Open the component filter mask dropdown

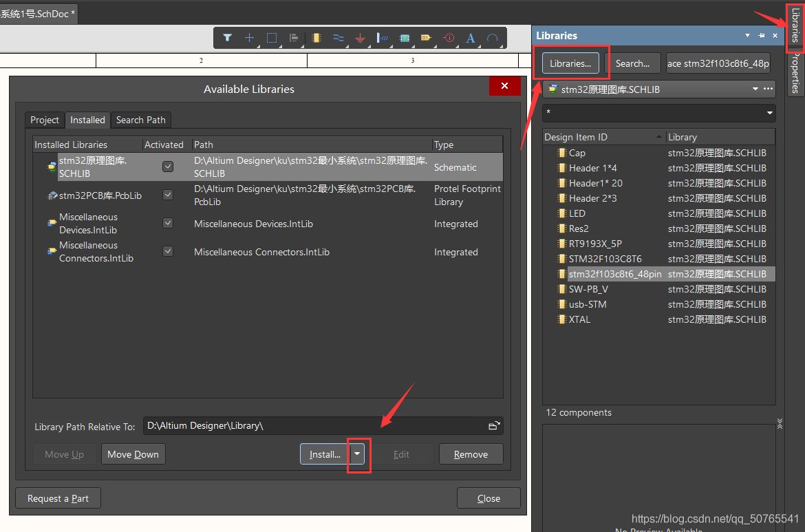[770, 113]
